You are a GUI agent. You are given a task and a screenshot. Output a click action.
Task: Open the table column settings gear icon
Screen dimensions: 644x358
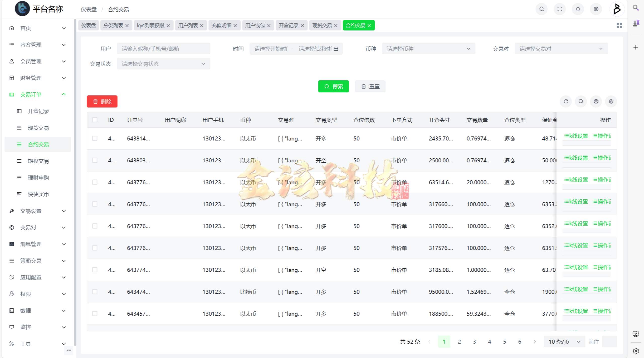[611, 101]
